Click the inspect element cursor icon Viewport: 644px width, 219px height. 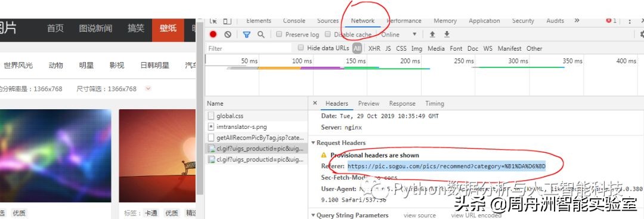click(x=213, y=21)
